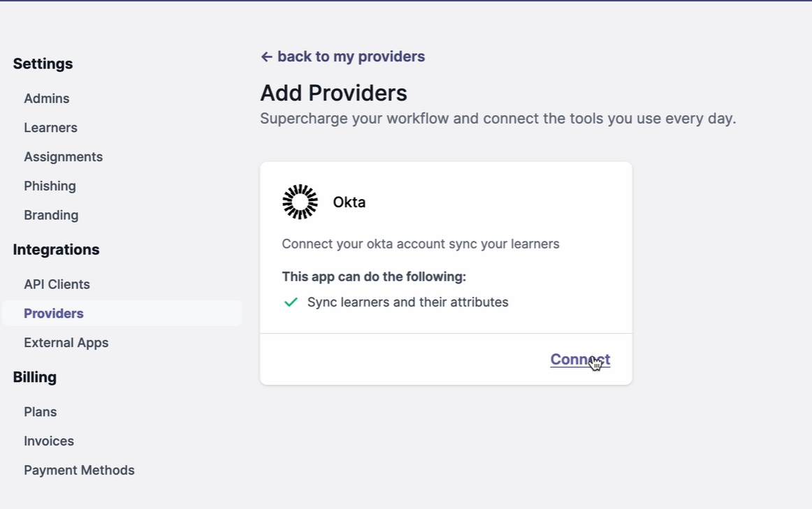Open External Apps under Integrations
Viewport: 812px width, 509px height.
click(x=66, y=343)
